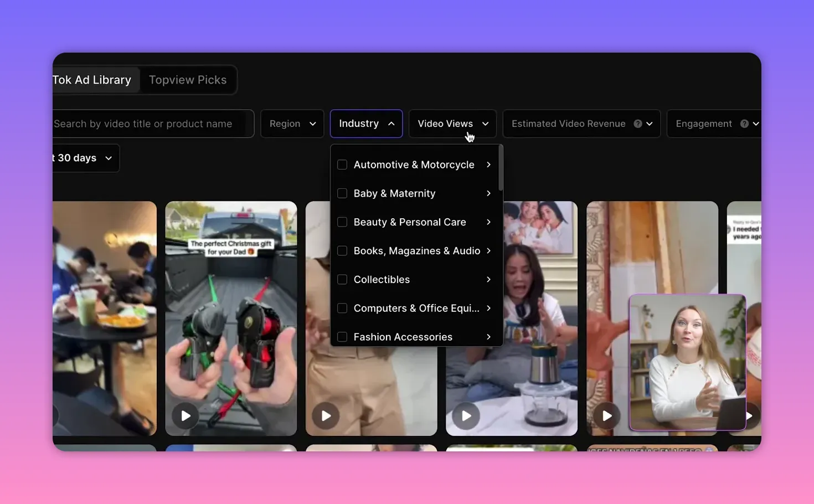Collapse the open Industry filter list
Screen dimensions: 814x504
click(x=365, y=124)
